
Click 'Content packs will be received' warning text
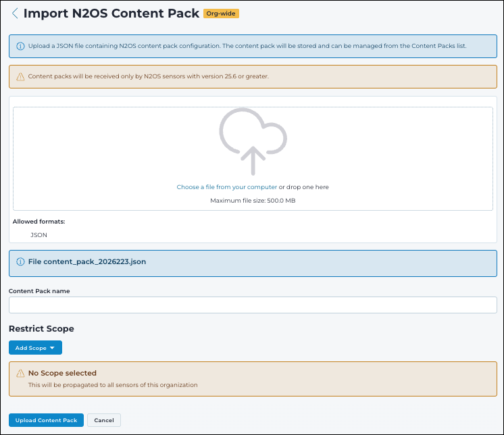click(148, 76)
